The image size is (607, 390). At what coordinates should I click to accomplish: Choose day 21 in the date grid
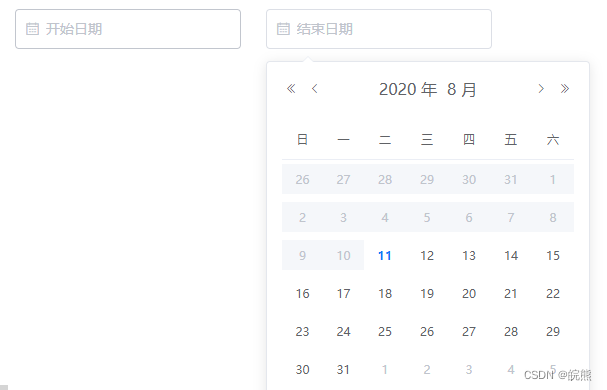click(511, 294)
